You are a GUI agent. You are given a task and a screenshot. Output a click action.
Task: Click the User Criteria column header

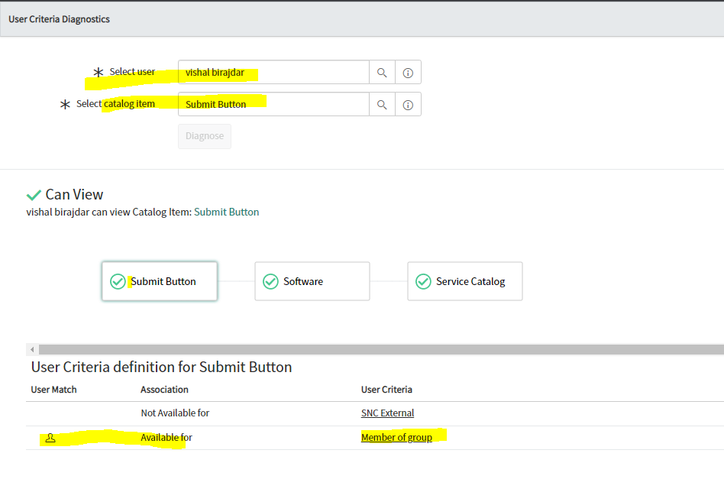click(x=386, y=390)
